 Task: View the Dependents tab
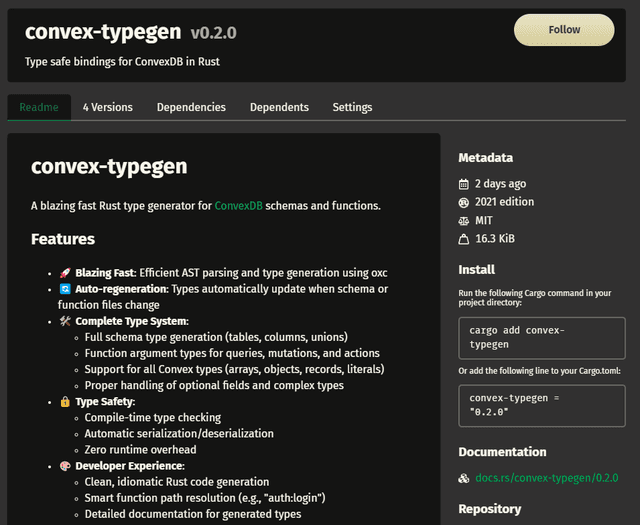click(x=279, y=107)
